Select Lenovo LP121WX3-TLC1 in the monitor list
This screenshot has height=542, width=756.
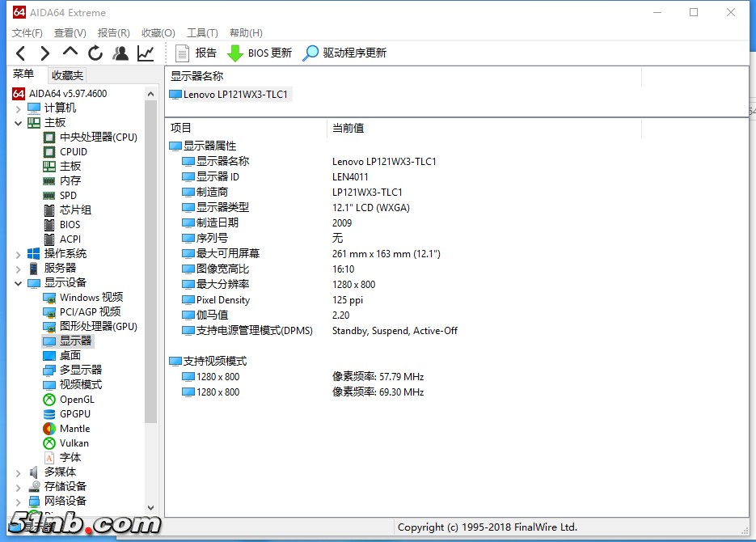coord(230,94)
